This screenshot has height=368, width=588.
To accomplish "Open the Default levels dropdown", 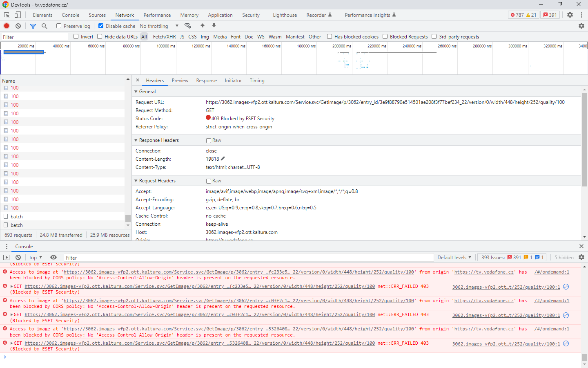I will coord(454,258).
